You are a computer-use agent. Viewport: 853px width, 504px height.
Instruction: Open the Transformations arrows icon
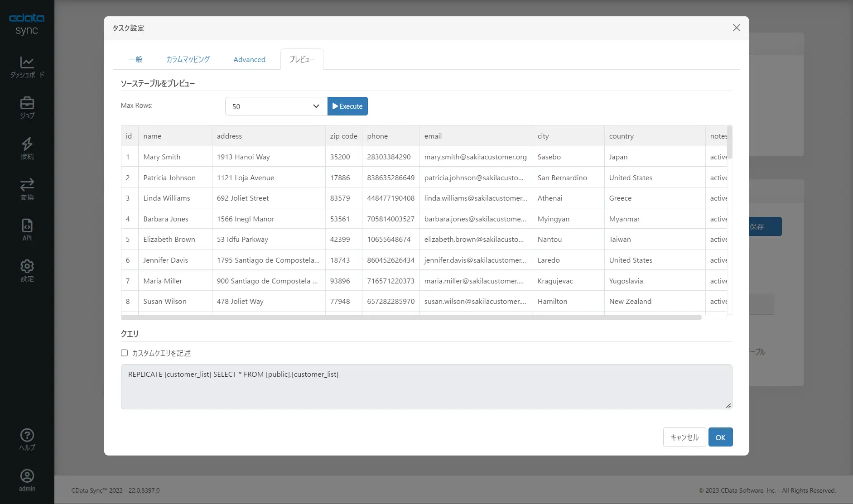pyautogui.click(x=27, y=185)
